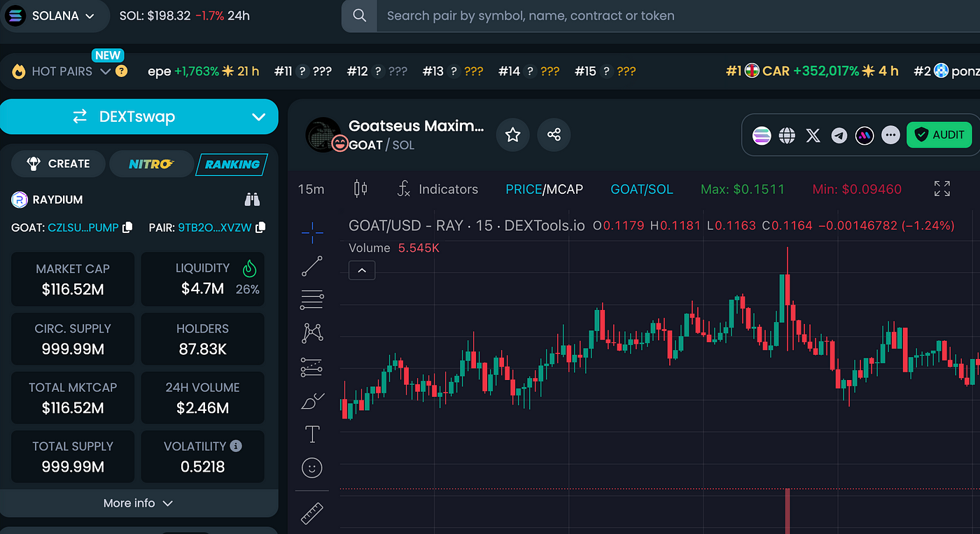The width and height of the screenshot is (980, 534).
Task: Click the DEXTswap swap arrows icon
Action: tap(80, 117)
